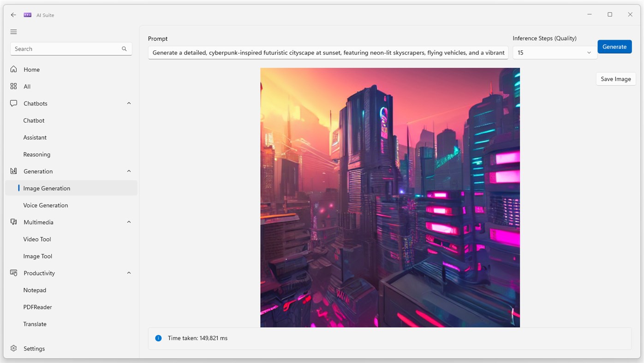Click the info icon in the time taken bar
Image resolution: width=644 pixels, height=363 pixels.
(158, 338)
